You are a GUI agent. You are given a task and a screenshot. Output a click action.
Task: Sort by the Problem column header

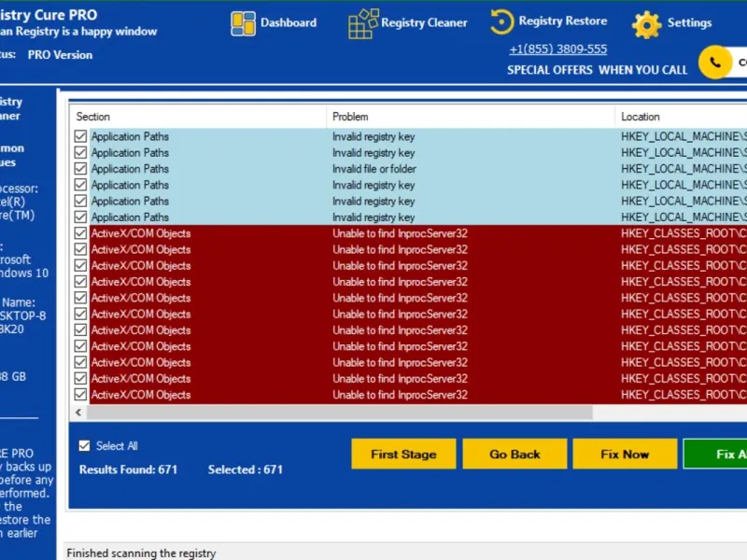tap(471, 117)
